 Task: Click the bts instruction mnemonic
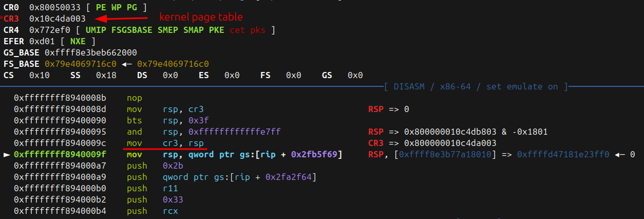pos(134,120)
